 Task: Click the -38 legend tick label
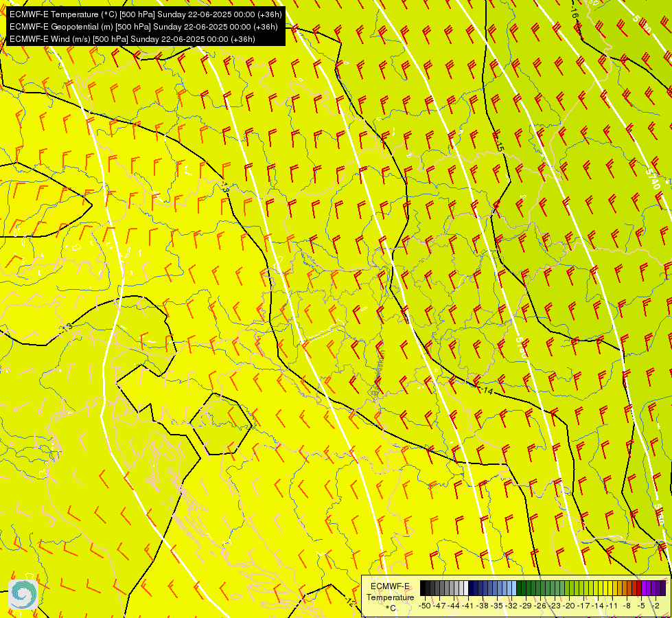pyautogui.click(x=483, y=606)
